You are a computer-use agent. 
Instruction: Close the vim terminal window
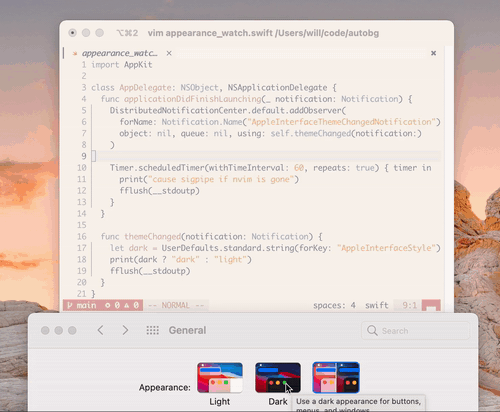point(72,33)
